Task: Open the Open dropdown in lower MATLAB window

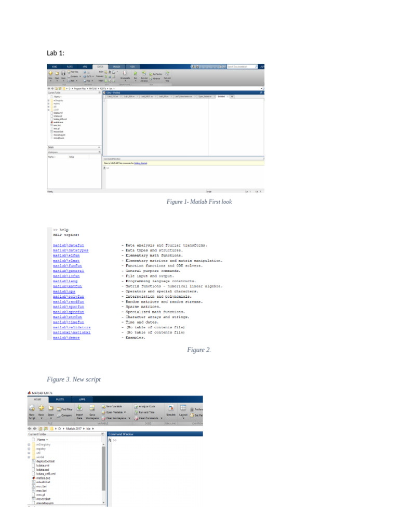Action: pyautogui.click(x=51, y=418)
